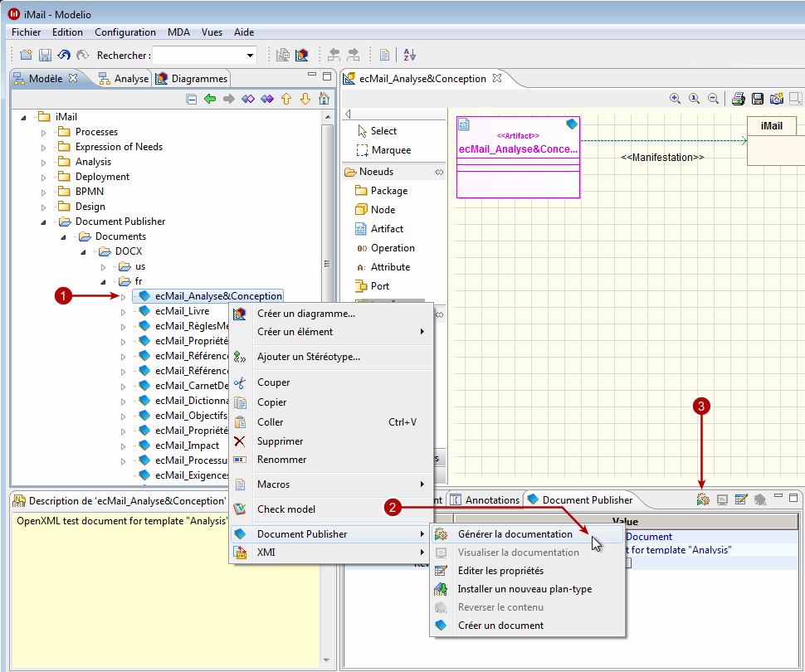Click the 1:1 zoom reset magnifier icon
805x672 pixels.
[x=694, y=99]
